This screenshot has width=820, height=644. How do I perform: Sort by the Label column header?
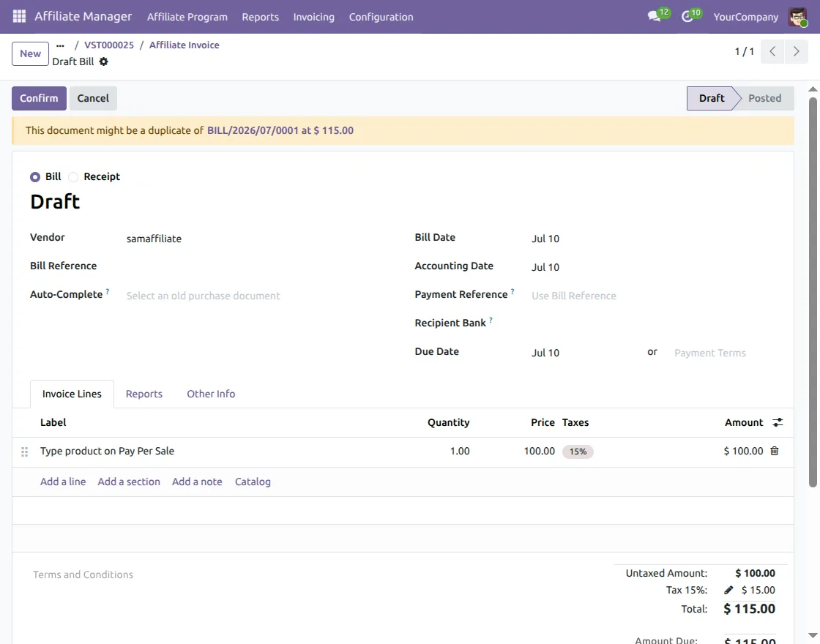click(53, 422)
